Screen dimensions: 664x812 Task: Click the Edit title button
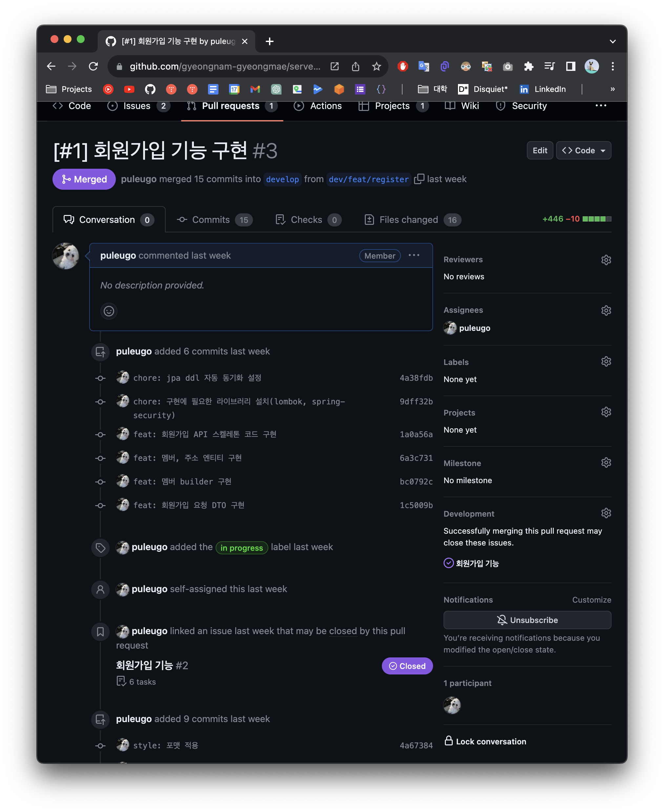(539, 150)
